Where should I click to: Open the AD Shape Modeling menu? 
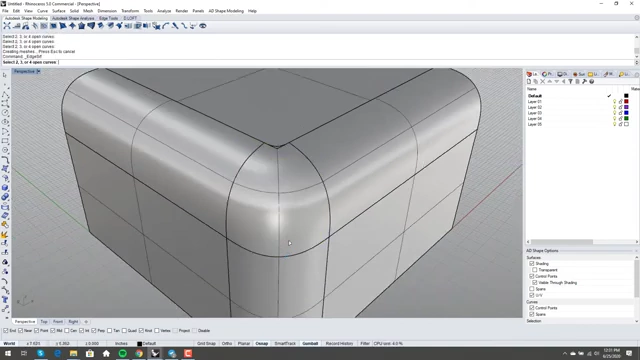tap(226, 11)
